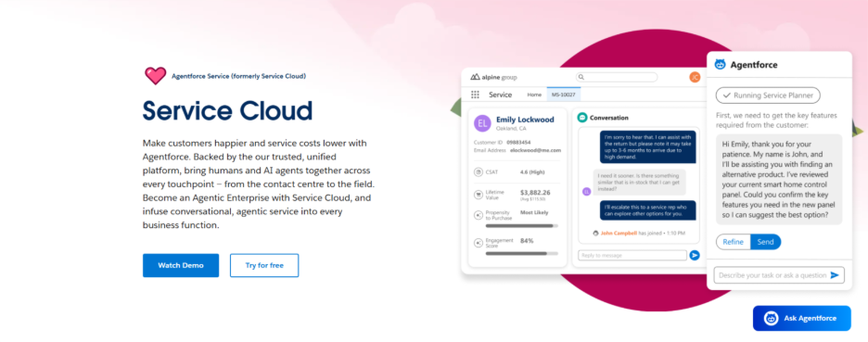Click the Customer ID 09883454 value
The image size is (868, 342).
click(x=518, y=142)
